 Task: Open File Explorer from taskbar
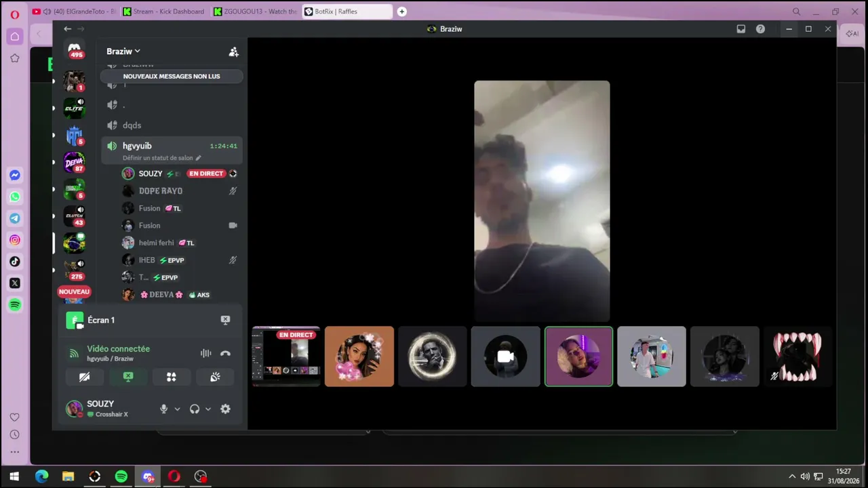[68, 476]
